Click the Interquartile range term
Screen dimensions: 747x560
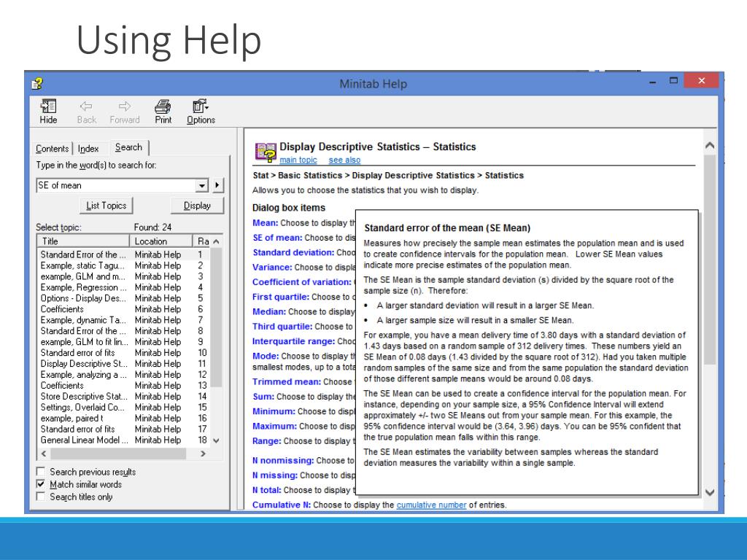(x=294, y=341)
